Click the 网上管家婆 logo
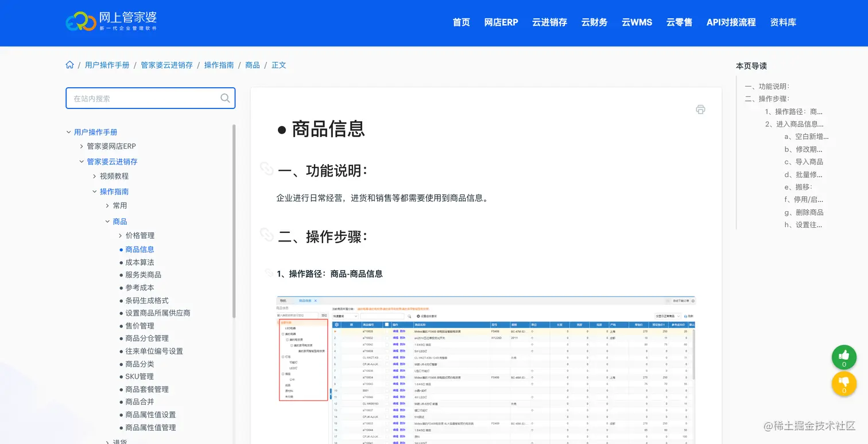Screen dimensions: 868x444 coord(111,21)
